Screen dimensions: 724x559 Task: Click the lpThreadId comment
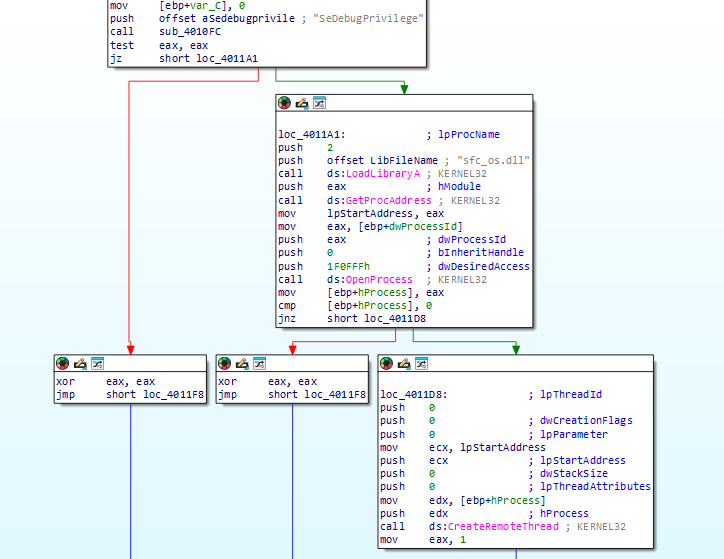point(571,394)
